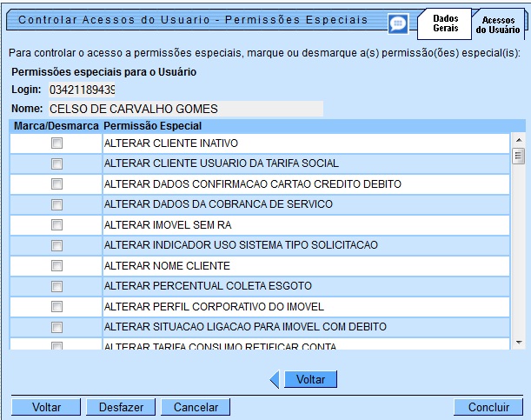Click the Permissões especiais para o Usuário heading
This screenshot has width=531, height=420.
104,72
